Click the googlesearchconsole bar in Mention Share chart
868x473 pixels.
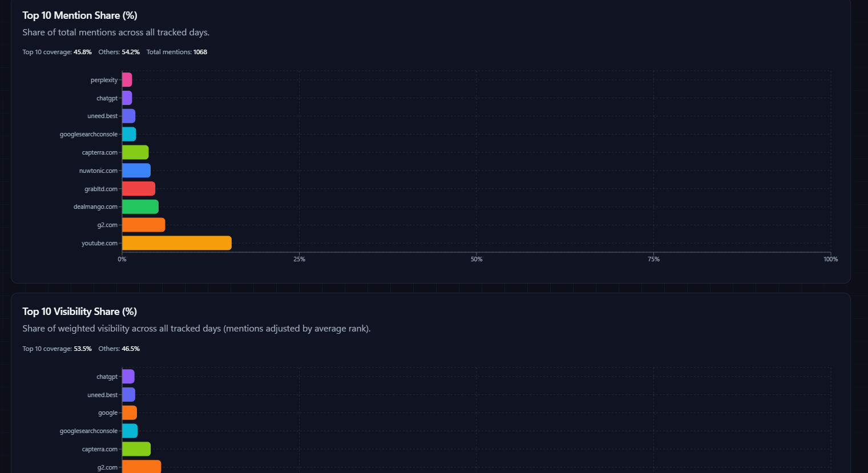click(x=129, y=134)
